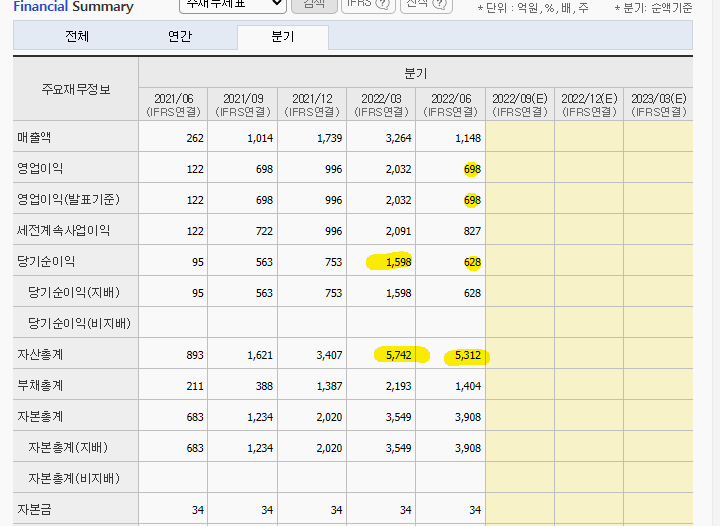Viewport: 720px width, 526px height.
Task: Click the 2022/09(E) estimate column header
Action: (x=519, y=104)
